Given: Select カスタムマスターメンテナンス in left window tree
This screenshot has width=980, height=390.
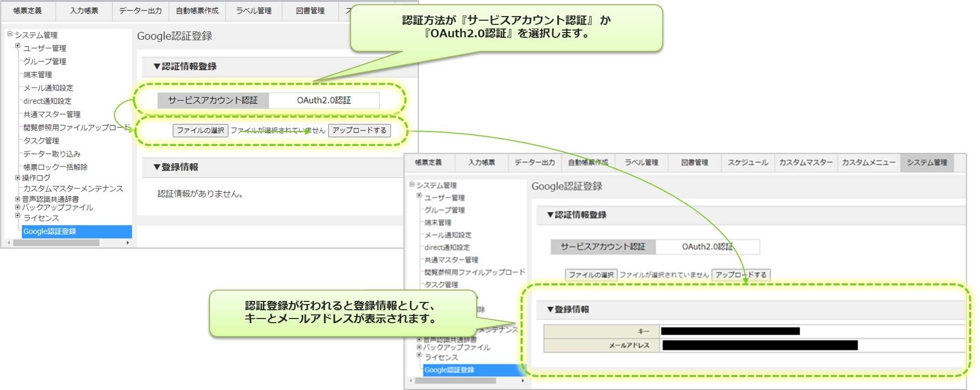Looking at the screenshot, I should (73, 189).
